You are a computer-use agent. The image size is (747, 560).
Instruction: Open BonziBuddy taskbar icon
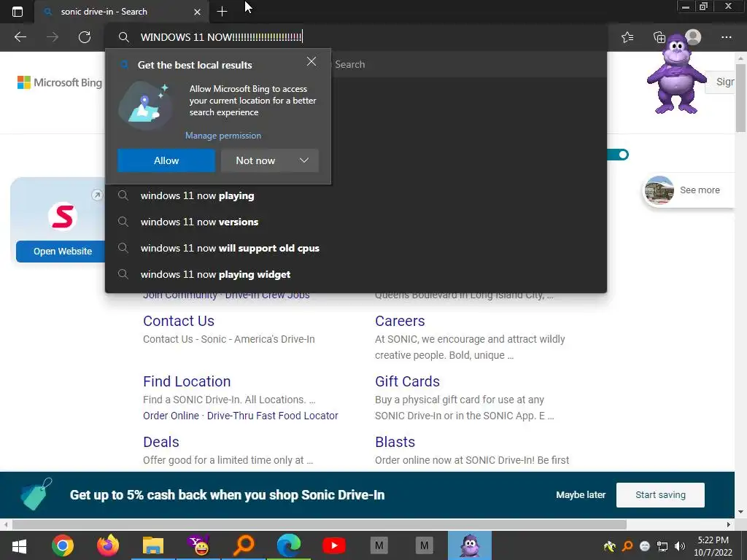pyautogui.click(x=470, y=545)
